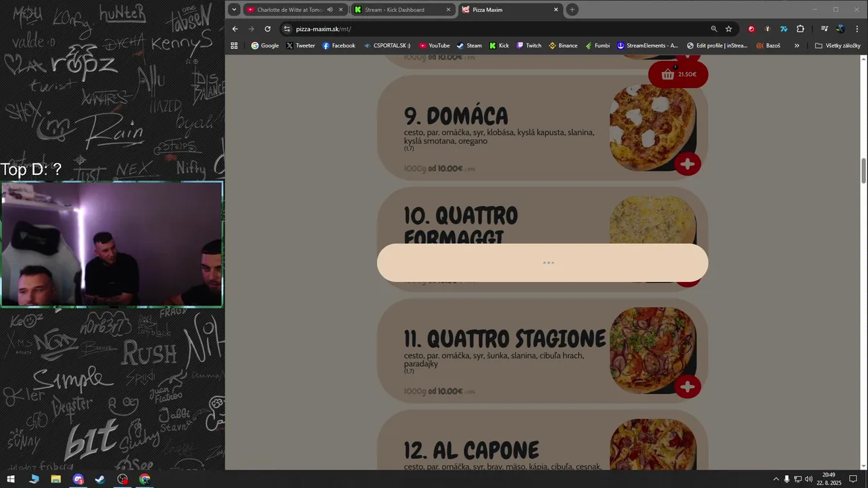
Task: Open the StreamElements bookmark
Action: coord(648,45)
